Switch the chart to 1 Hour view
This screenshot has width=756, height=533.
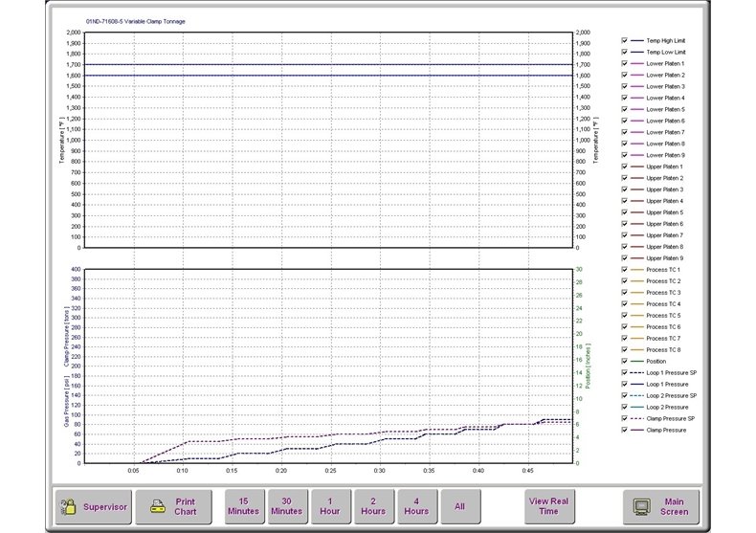tap(329, 505)
